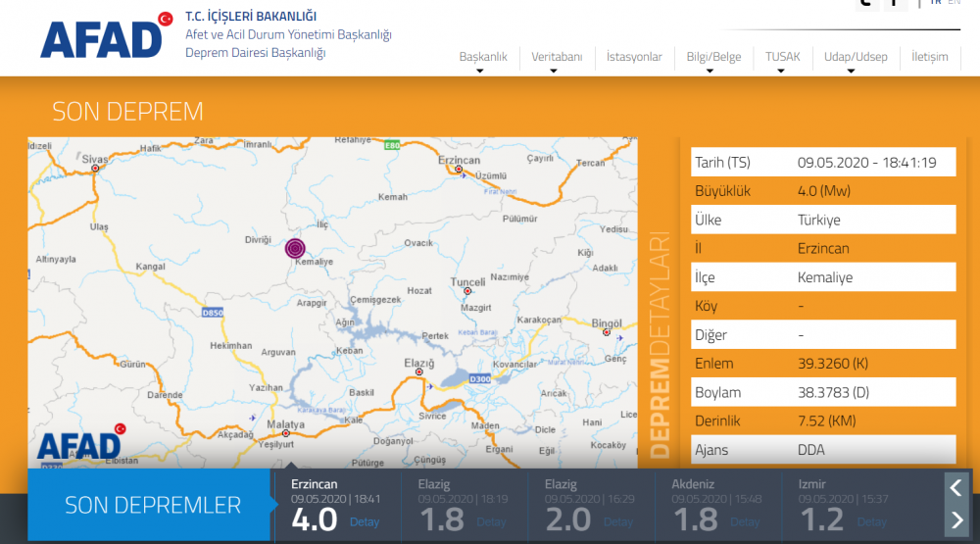Click the next arrow in earthquake list
980x544 pixels.
(x=956, y=520)
